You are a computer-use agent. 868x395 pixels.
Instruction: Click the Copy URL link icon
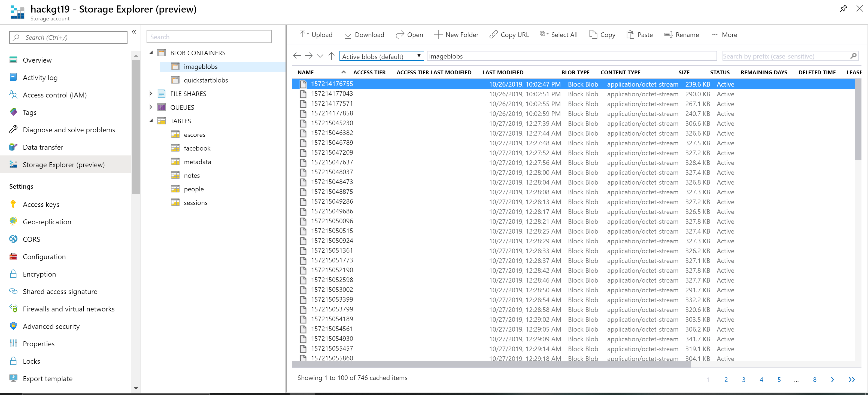493,34
